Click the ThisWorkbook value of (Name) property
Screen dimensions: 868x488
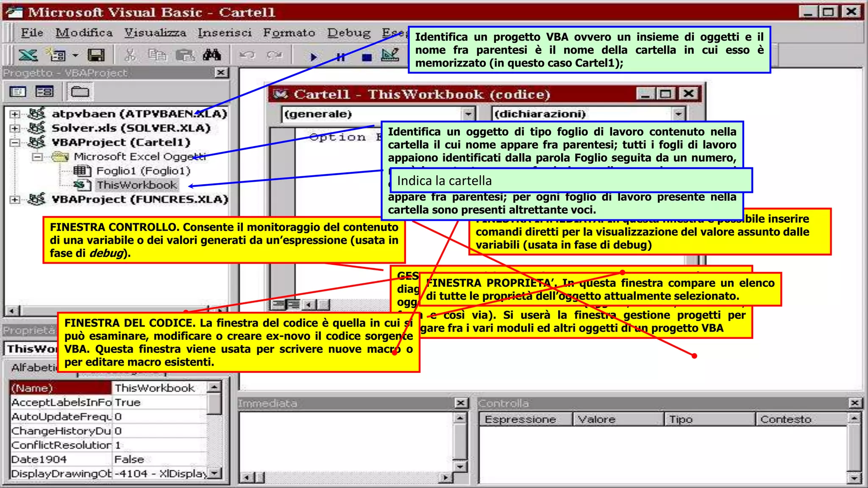155,388
